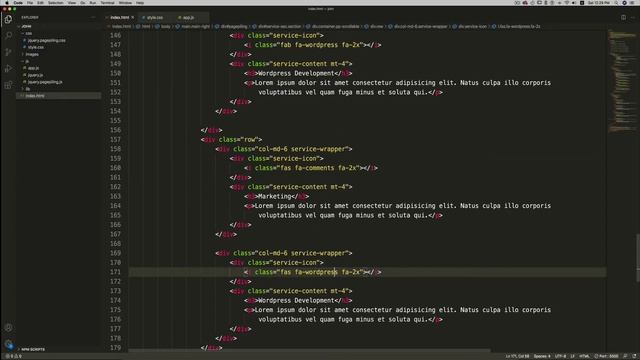Click errors and warnings status bar indicator
Image resolution: width=640 pixels, height=360 pixels.
click(x=13, y=356)
